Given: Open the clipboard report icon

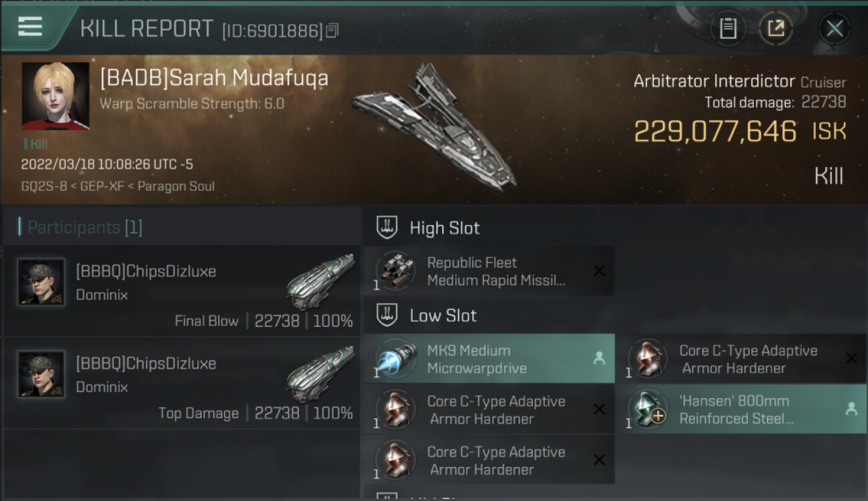Looking at the screenshot, I should point(727,29).
